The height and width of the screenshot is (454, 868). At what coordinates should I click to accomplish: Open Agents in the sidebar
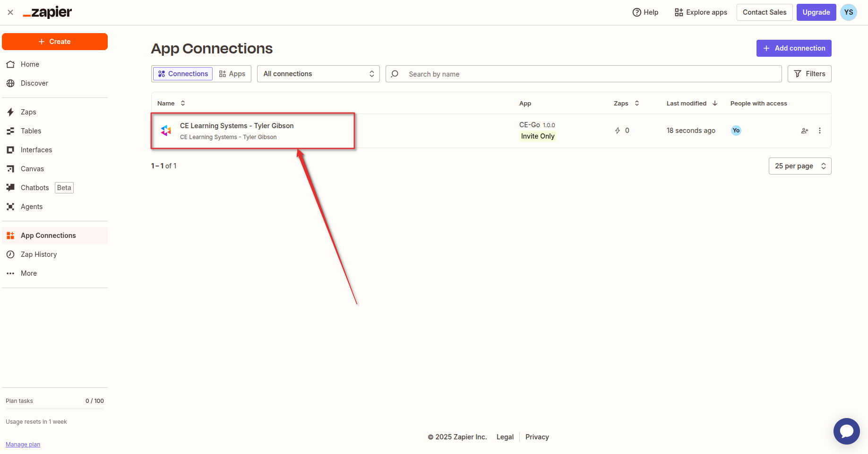tap(55, 207)
